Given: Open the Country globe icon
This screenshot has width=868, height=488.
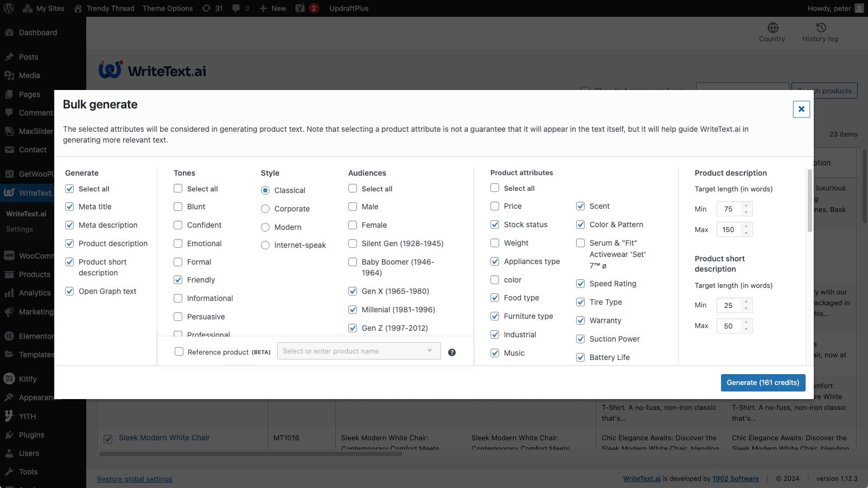Looking at the screenshot, I should pyautogui.click(x=773, y=28).
